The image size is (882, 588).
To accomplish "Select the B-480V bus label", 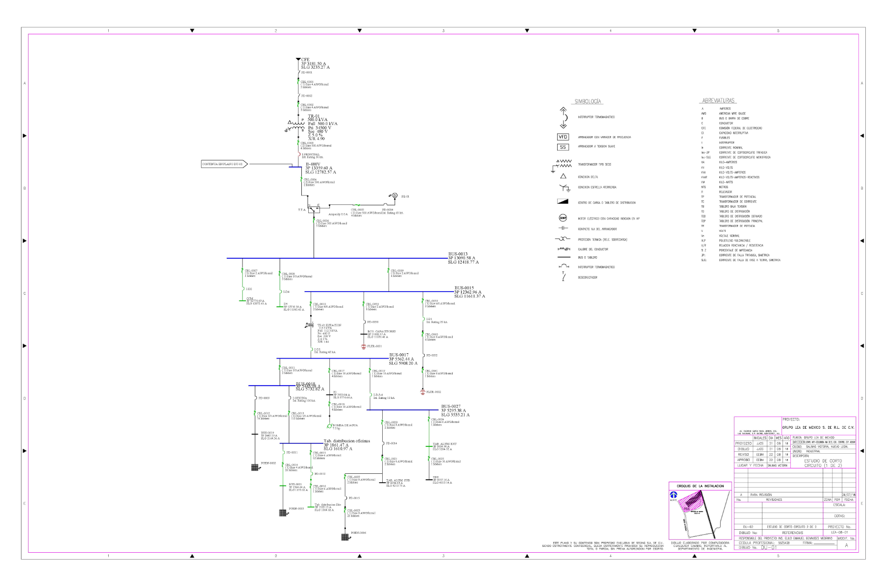I will coord(313,164).
